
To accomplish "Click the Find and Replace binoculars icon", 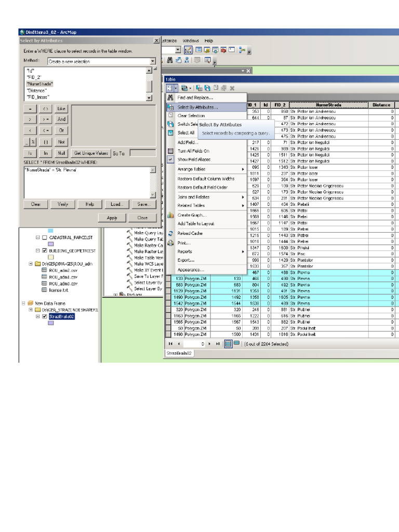I will [x=170, y=97].
